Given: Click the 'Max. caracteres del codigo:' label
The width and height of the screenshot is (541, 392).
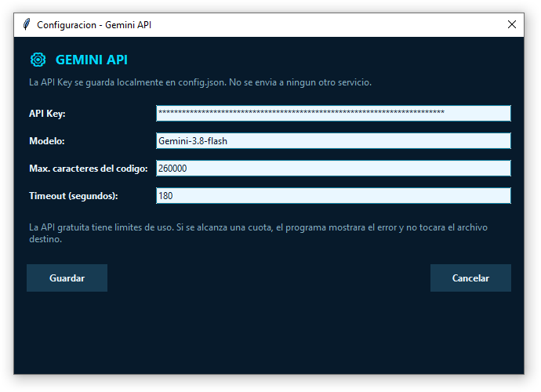Looking at the screenshot, I should 89,169.
